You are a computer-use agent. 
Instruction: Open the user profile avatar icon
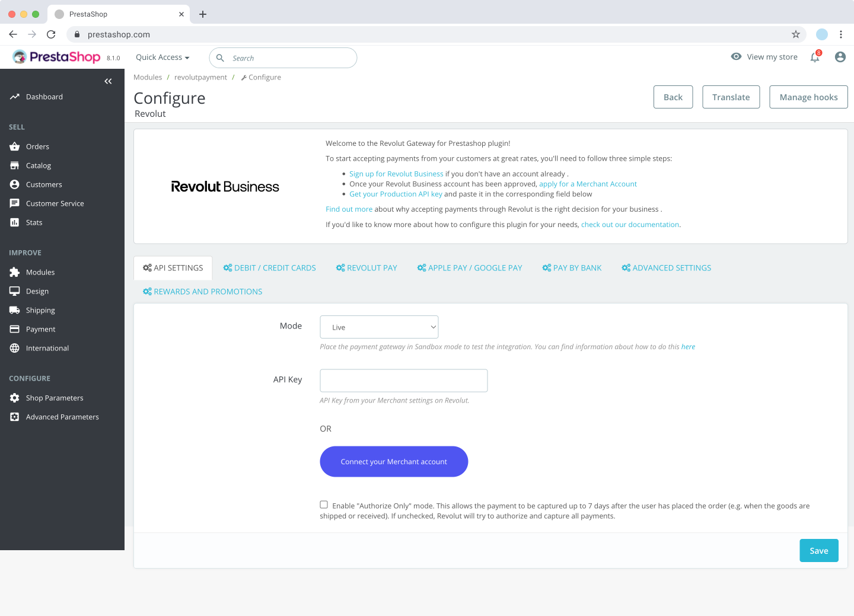(x=840, y=57)
